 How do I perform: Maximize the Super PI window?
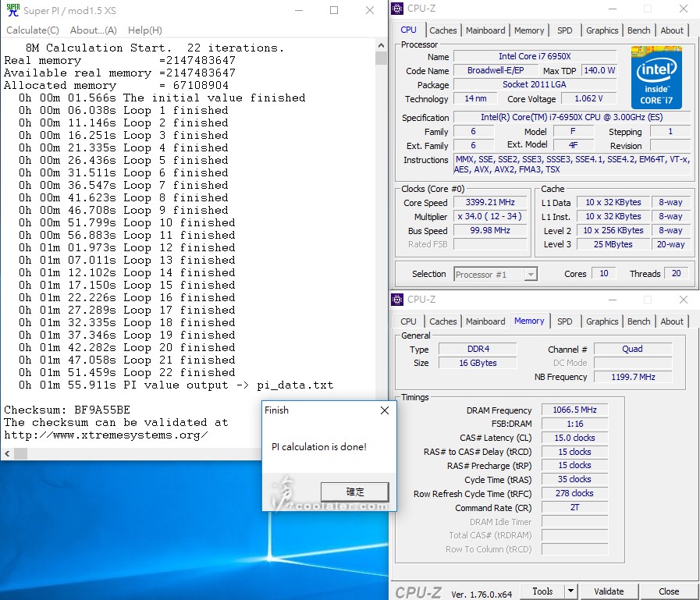(x=334, y=10)
